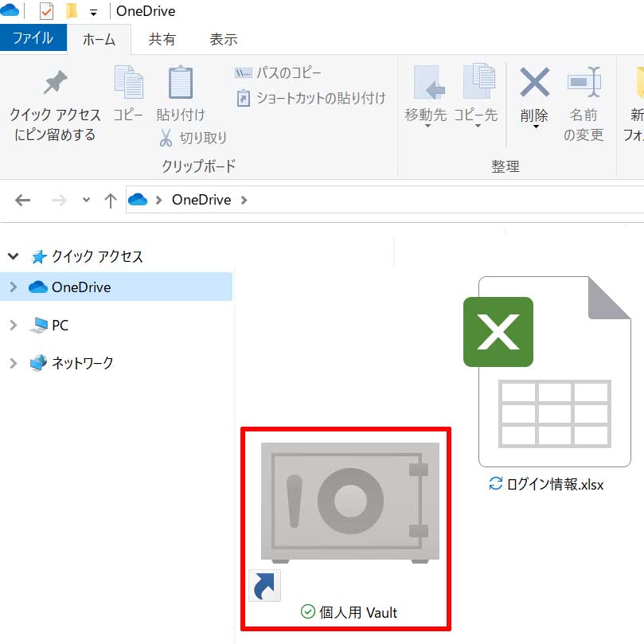Open Customize Quick Access Toolbar dropdown

tap(94, 14)
